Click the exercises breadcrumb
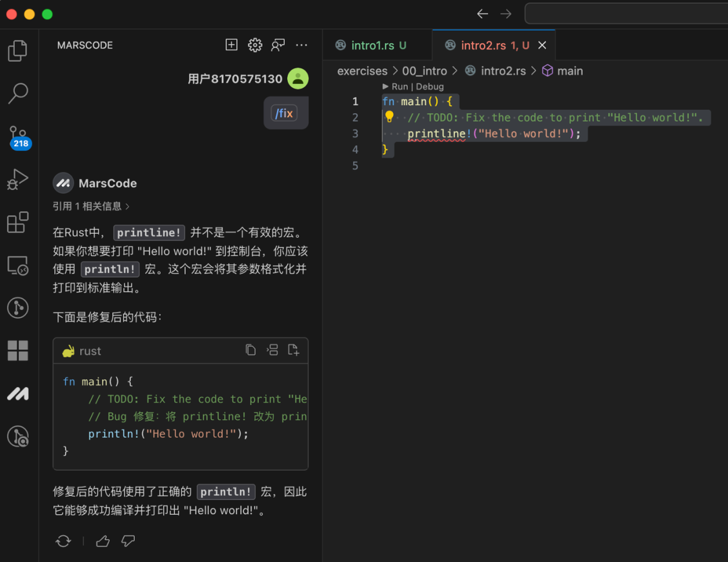 tap(362, 71)
